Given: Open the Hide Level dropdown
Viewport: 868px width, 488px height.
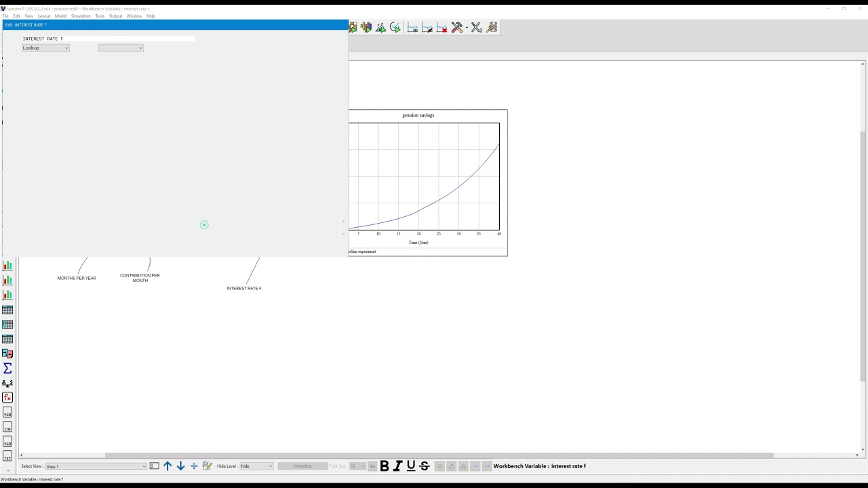Looking at the screenshot, I should click(x=256, y=466).
